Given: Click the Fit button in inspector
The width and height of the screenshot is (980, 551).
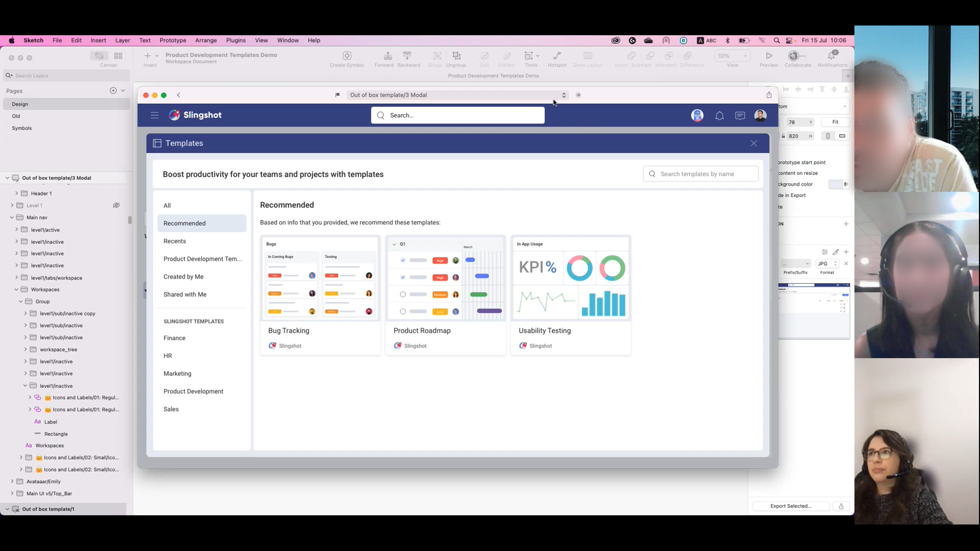Looking at the screenshot, I should pyautogui.click(x=835, y=122).
